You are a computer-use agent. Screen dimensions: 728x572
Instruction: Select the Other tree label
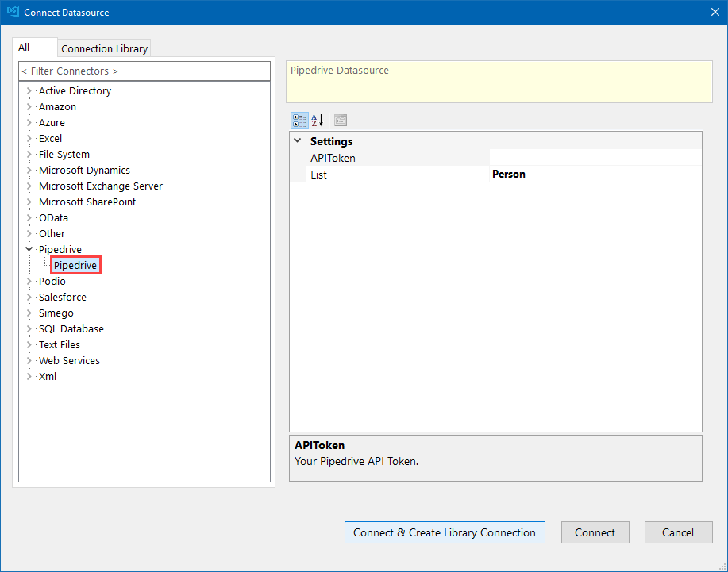(x=52, y=234)
